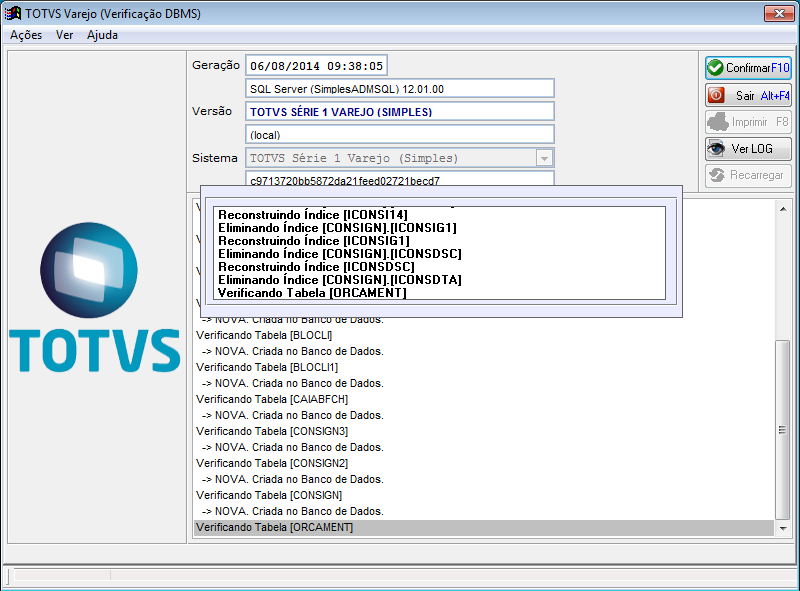Click the log scrollbar down arrow

[x=783, y=529]
